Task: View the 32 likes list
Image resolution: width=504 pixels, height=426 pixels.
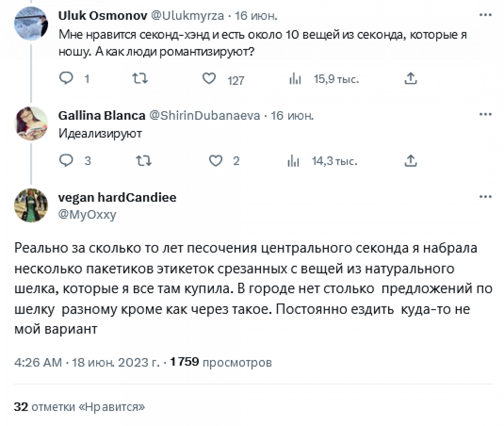Action: coord(79,407)
